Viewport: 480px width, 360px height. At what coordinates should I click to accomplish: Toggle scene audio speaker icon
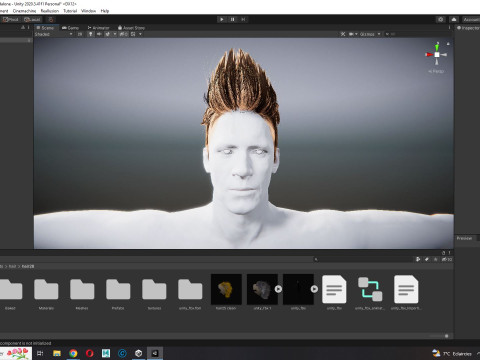99,34
